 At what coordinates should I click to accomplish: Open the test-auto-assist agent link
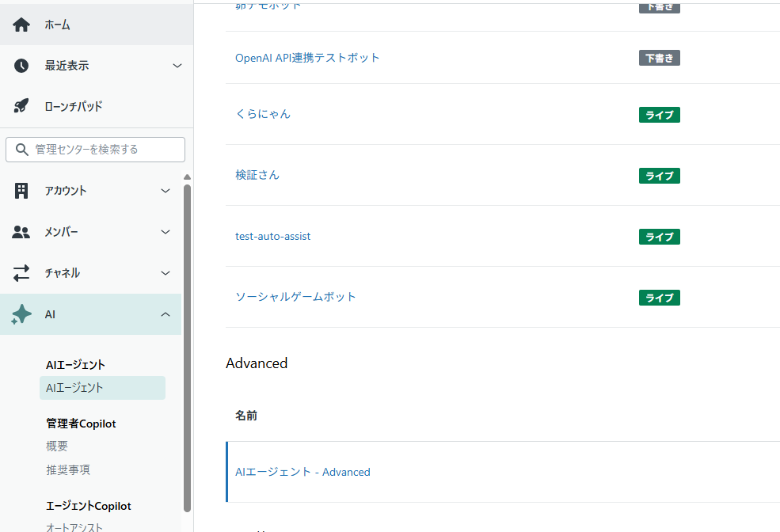[273, 236]
